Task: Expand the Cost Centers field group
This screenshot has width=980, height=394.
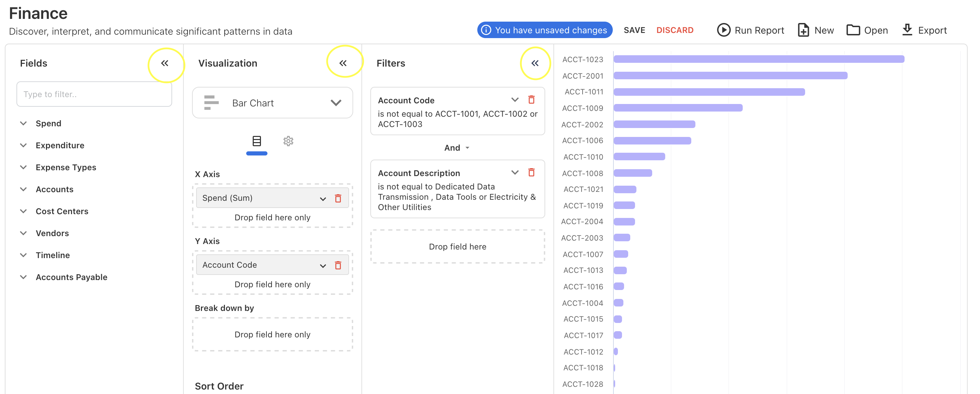Action: [24, 211]
